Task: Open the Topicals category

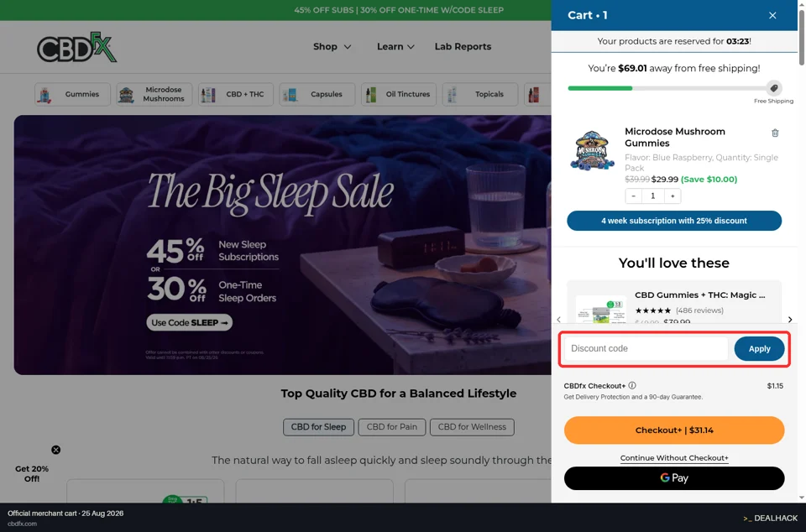Action: pyautogui.click(x=480, y=95)
